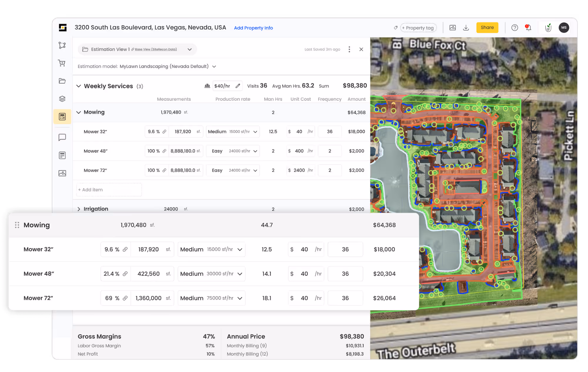The width and height of the screenshot is (588, 372).
Task: Open the comments chat bubble icon
Action: pyautogui.click(x=62, y=137)
